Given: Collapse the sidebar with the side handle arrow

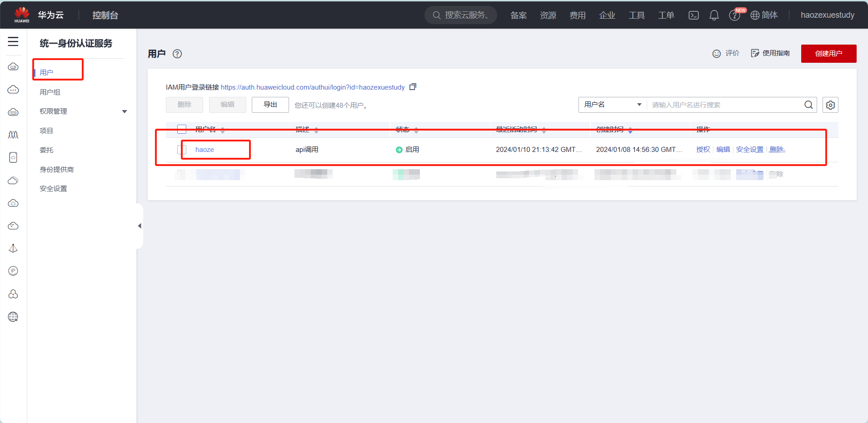Looking at the screenshot, I should click(140, 226).
